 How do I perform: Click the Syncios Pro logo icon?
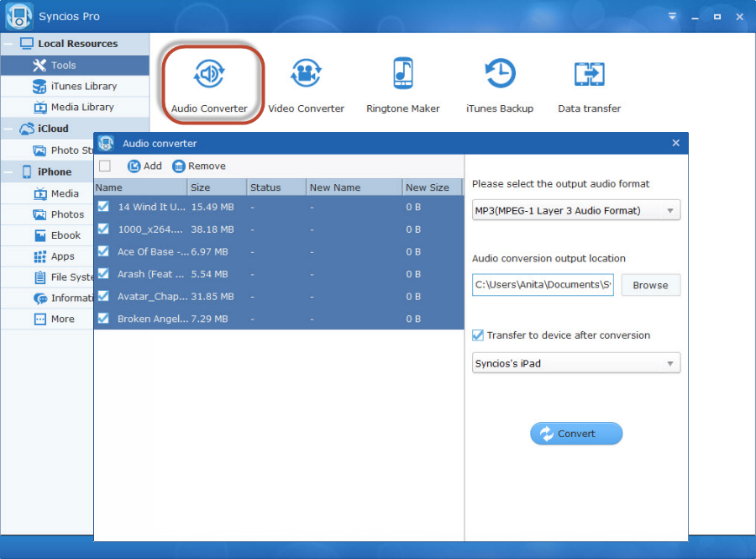[x=18, y=16]
